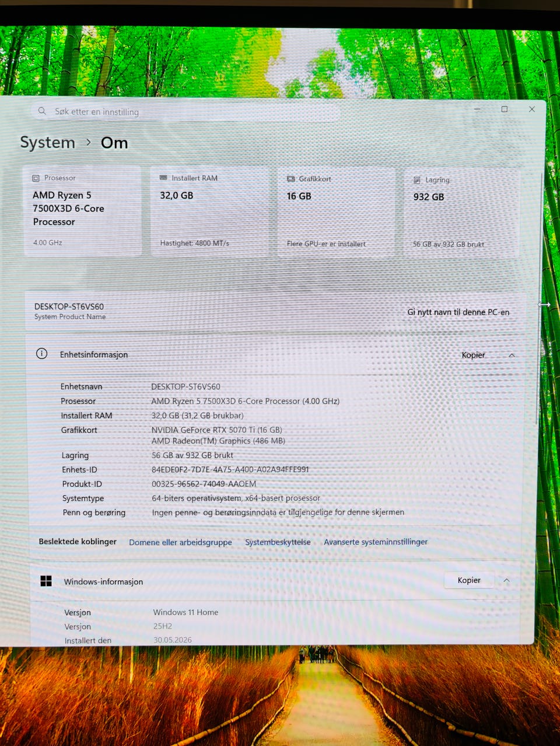This screenshot has height=746, width=560.
Task: Select '56 GB av 932 GB brukt' in device info
Action: pos(192,455)
